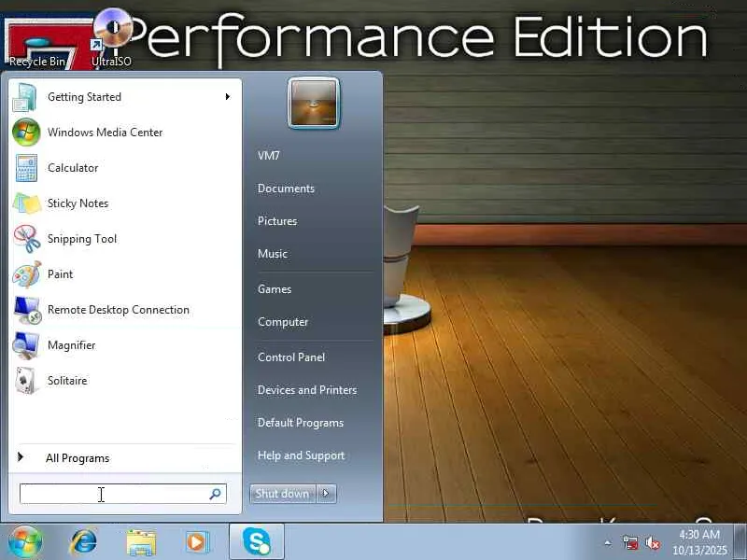Image resolution: width=747 pixels, height=560 pixels.
Task: Open Music from Start menu
Action: click(273, 254)
